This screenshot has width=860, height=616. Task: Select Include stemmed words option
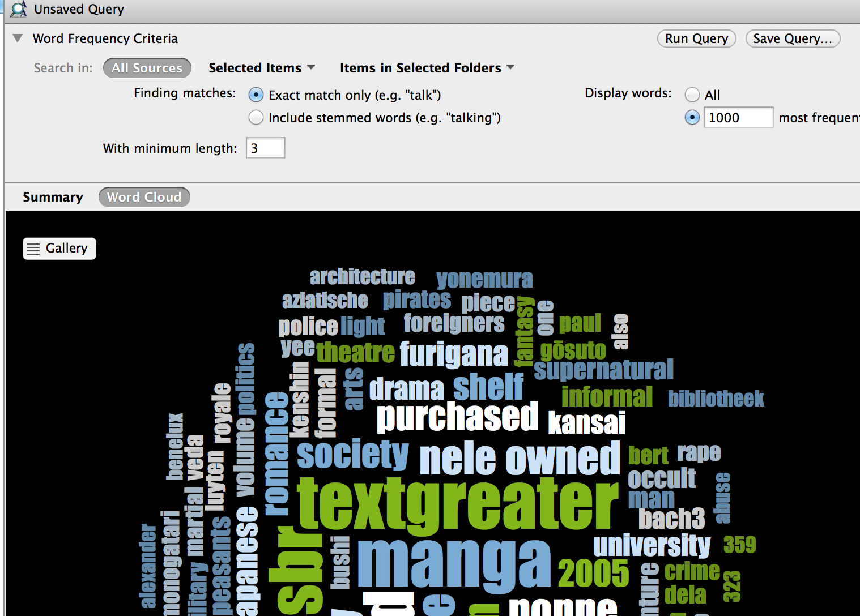[x=256, y=118]
